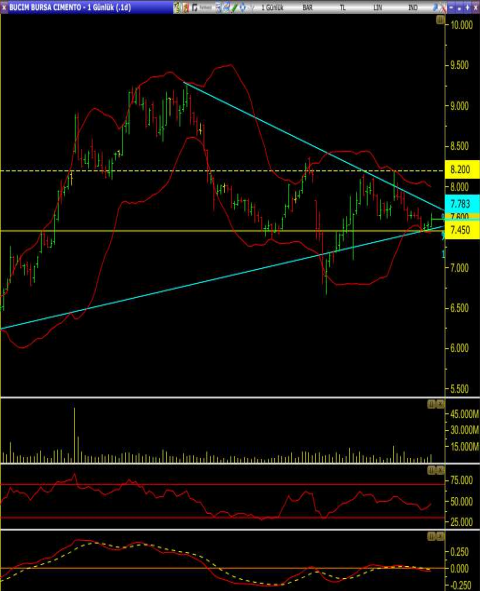Click the red crossed tool icon
Screen dimensions: 480x591
tap(443, 7)
